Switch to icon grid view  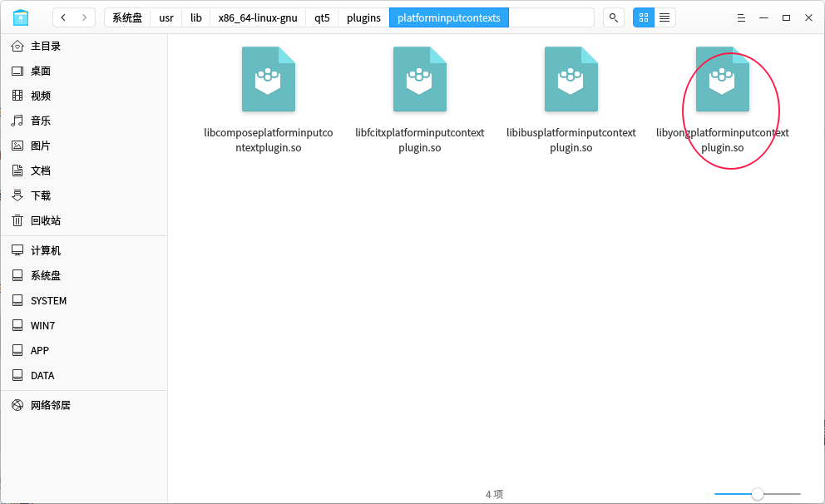[644, 18]
